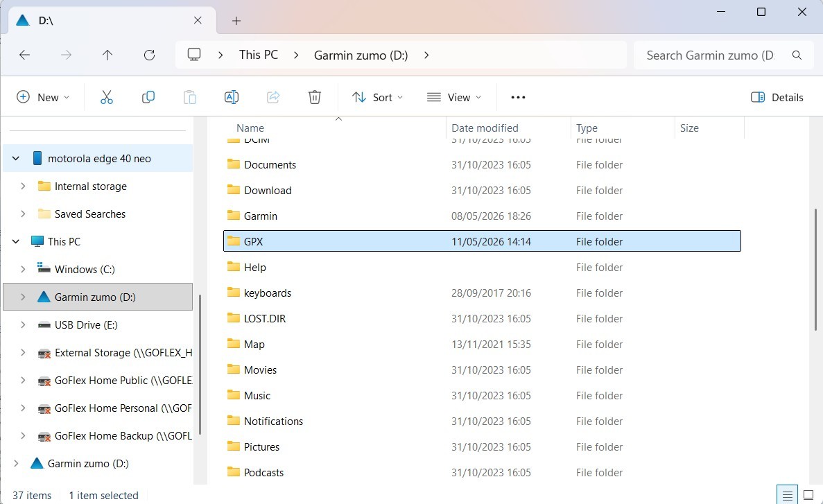
Task: Expand the Internal storage node
Action: click(23, 186)
